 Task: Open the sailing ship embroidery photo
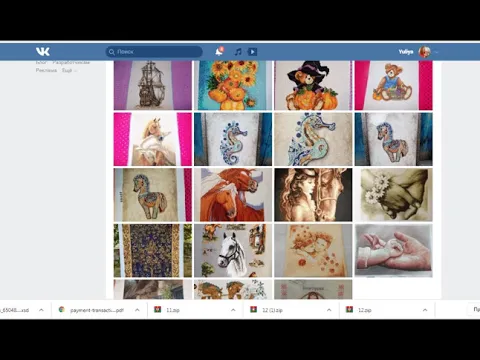pos(153,85)
